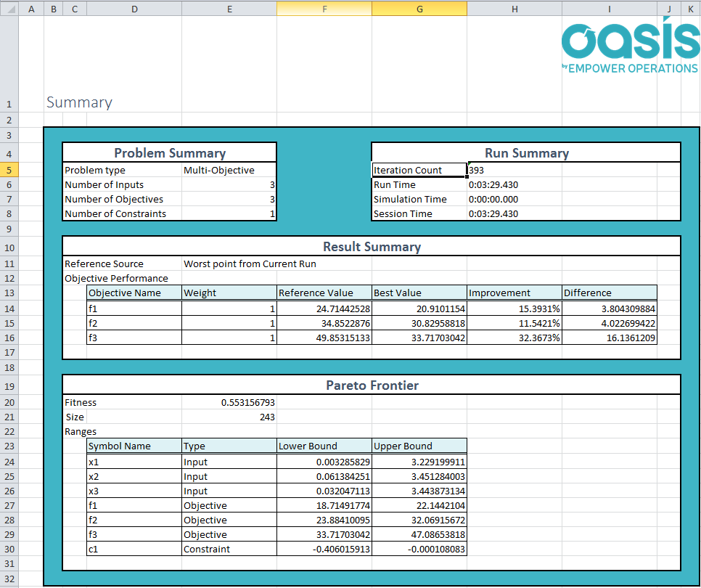
Task: Click the Objective Name column header
Action: (134, 293)
